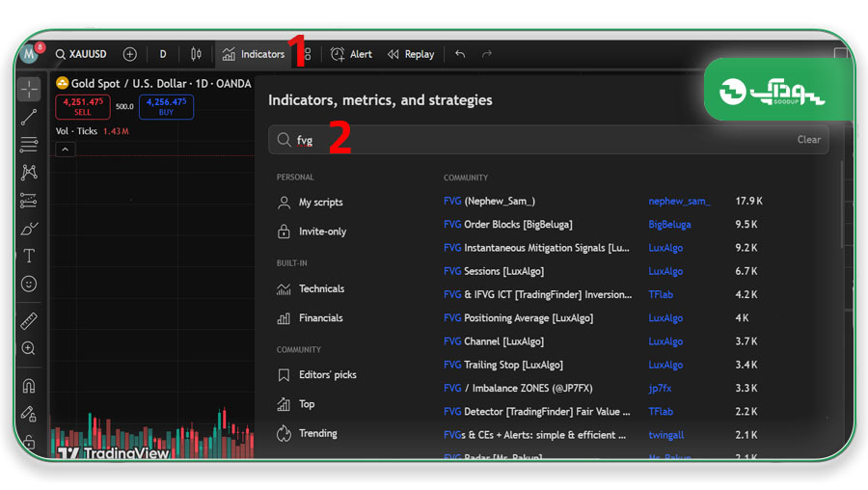Toggle stay in drawing mode
The image size is (868, 490).
29,414
